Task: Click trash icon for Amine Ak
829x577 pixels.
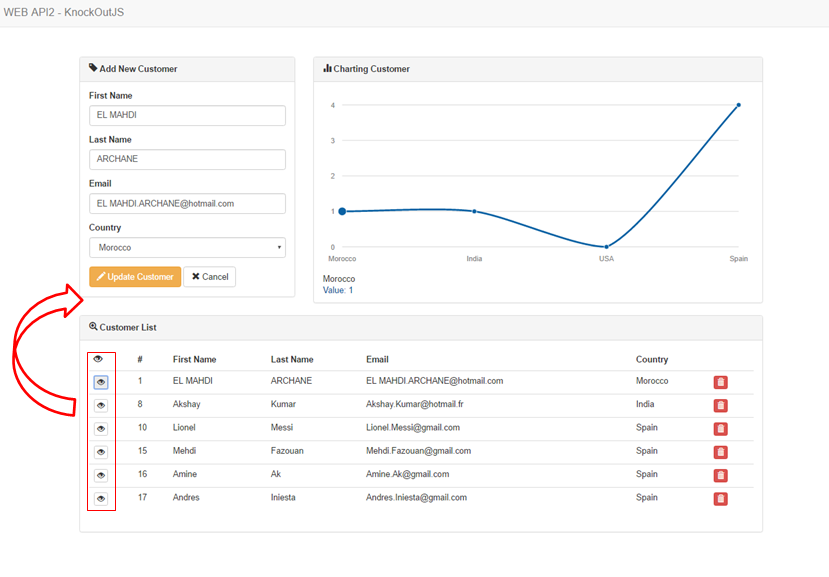Action: click(x=720, y=475)
